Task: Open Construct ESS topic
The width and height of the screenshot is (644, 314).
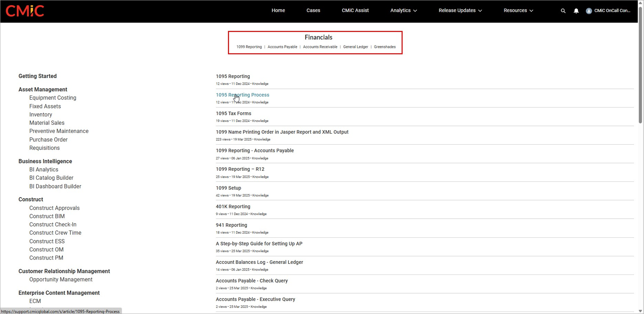Action: tap(47, 241)
